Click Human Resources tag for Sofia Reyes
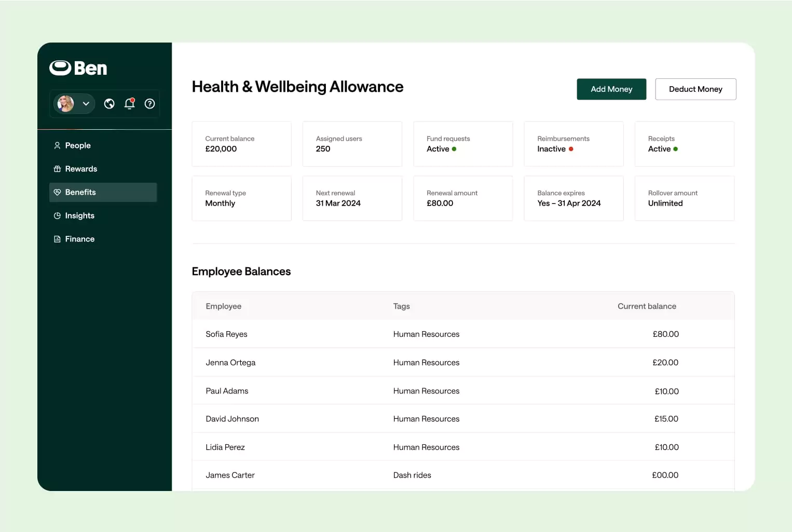 click(x=426, y=334)
